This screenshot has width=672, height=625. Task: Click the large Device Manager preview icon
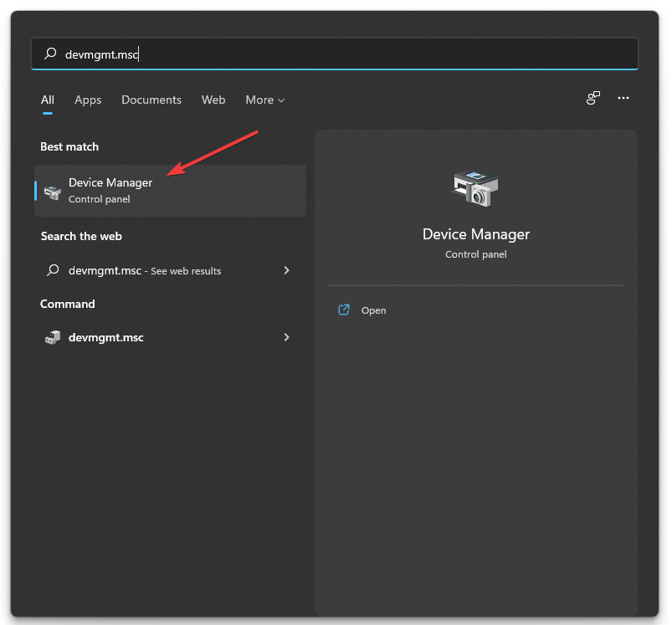pos(475,187)
